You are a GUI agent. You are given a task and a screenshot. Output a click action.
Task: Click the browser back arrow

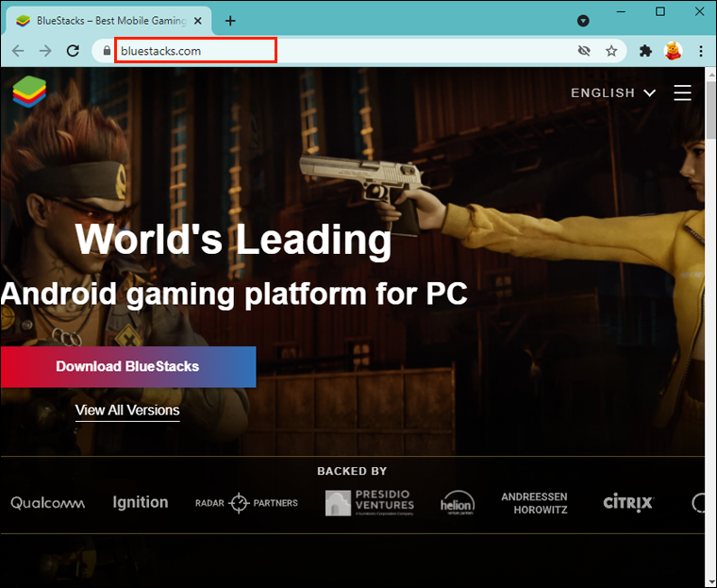18,51
